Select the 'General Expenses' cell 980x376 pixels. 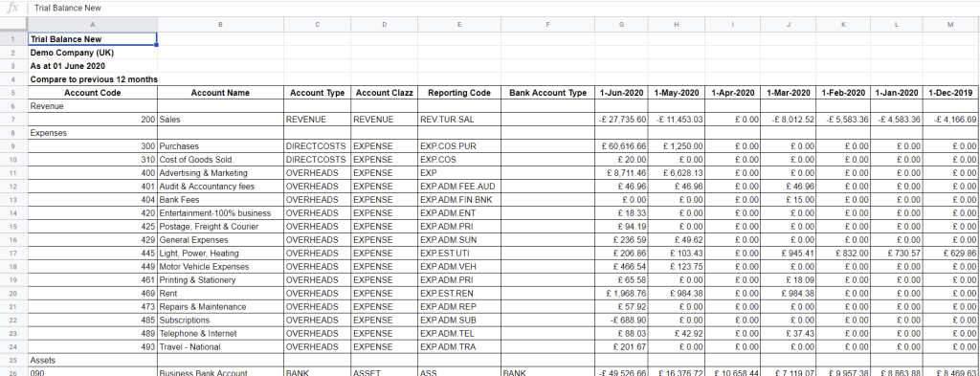click(221, 240)
